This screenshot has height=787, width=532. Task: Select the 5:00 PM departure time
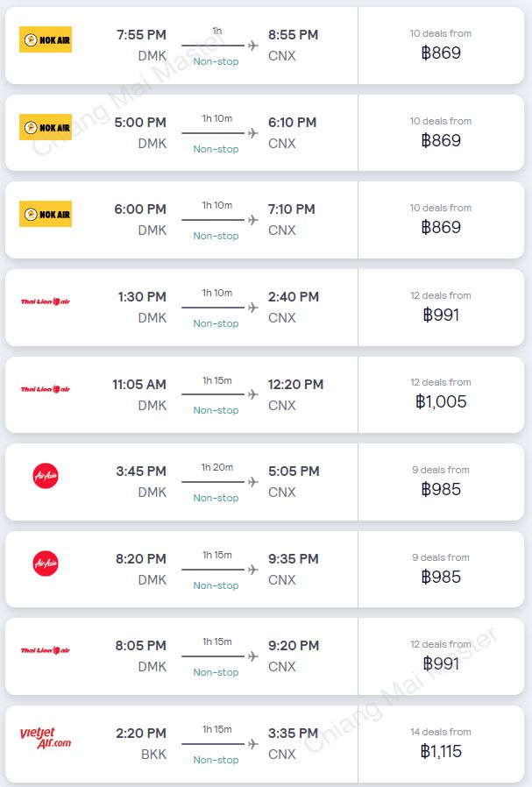click(140, 123)
